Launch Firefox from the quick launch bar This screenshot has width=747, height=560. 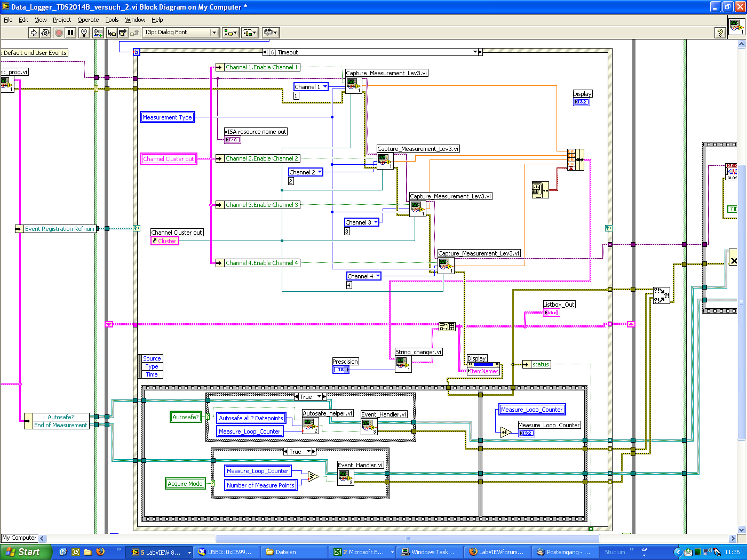pos(100,552)
